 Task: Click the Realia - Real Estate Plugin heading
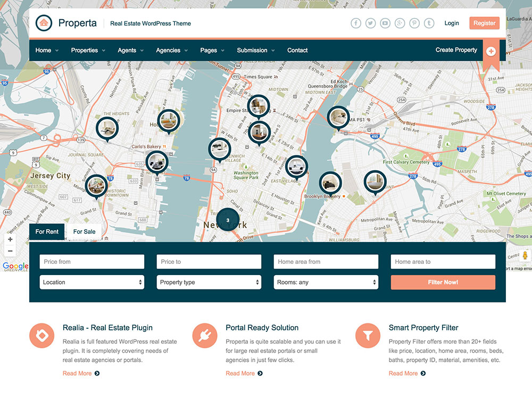(107, 328)
